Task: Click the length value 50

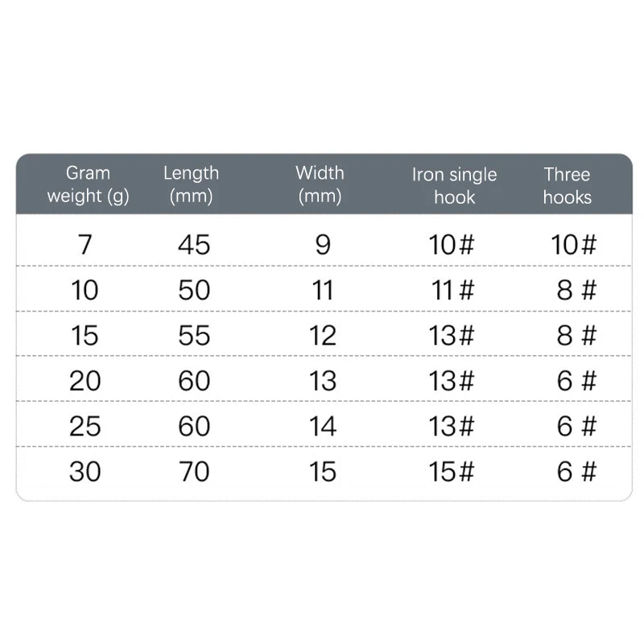Action: pyautogui.click(x=194, y=290)
